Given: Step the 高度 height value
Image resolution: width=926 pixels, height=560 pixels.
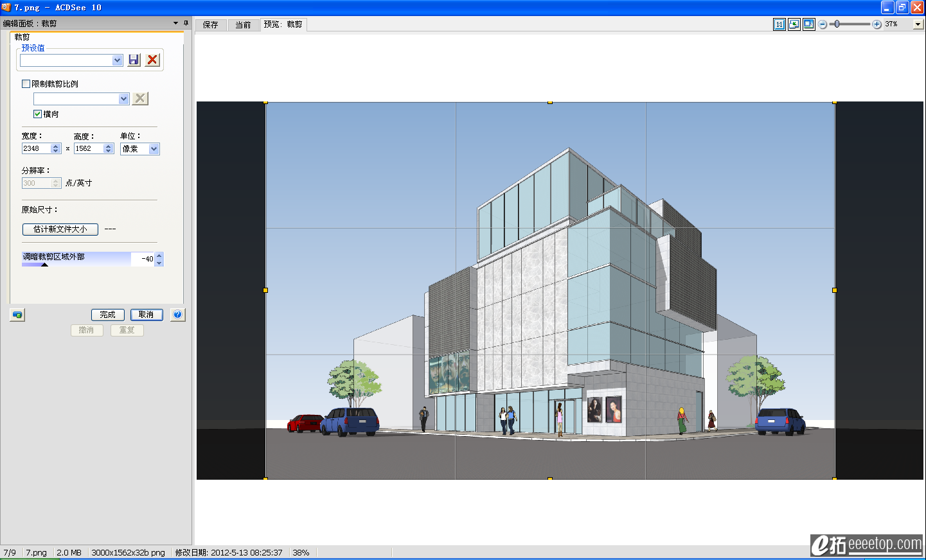Looking at the screenshot, I should coord(109,148).
